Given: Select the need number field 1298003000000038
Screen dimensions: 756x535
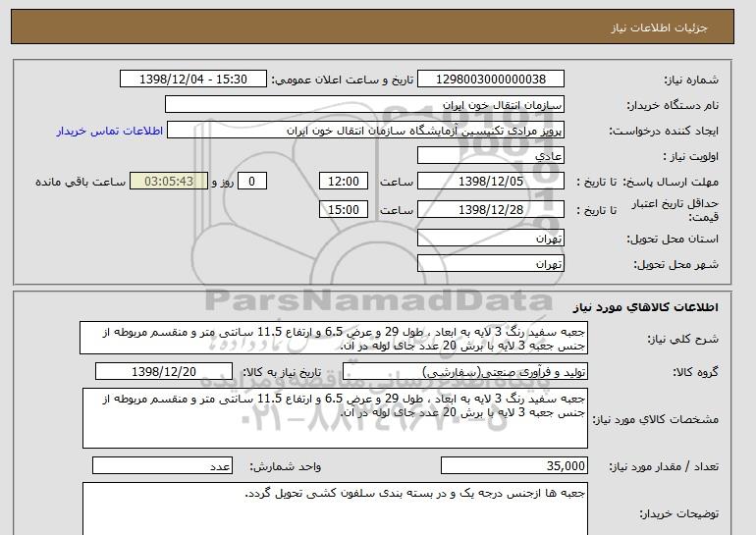Looking at the screenshot, I should (490, 80).
